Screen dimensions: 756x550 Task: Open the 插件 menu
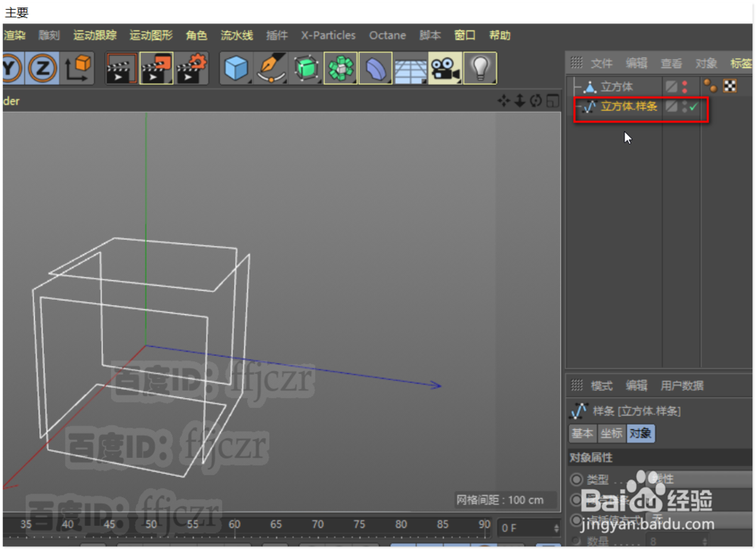(x=277, y=36)
